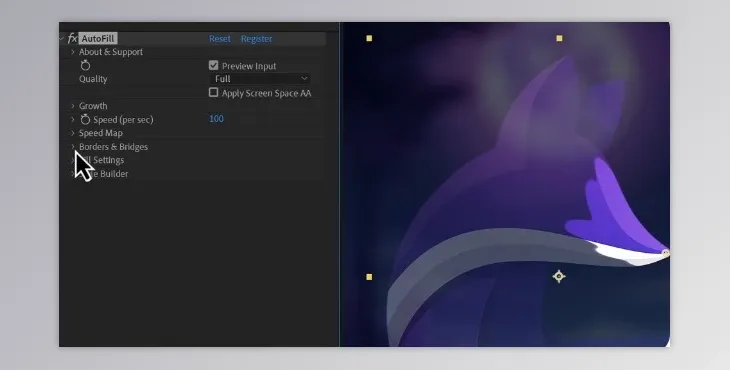The image size is (730, 370).
Task: Enable Apply Screen Space AA checkbox
Action: [214, 93]
